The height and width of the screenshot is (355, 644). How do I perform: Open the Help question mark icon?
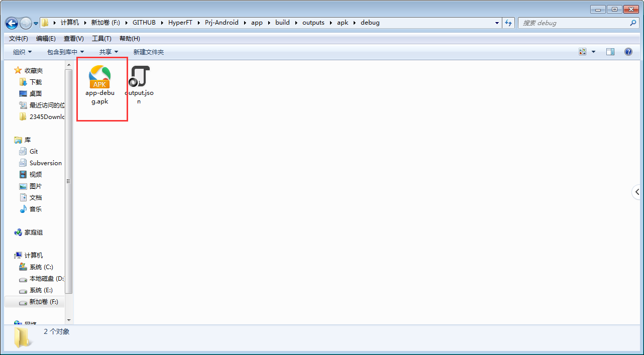coord(628,52)
